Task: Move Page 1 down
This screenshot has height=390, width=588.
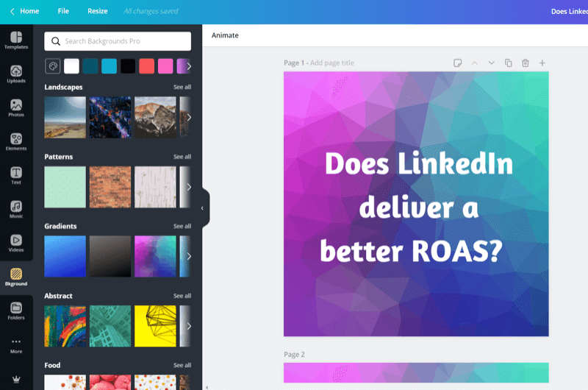Action: tap(491, 63)
